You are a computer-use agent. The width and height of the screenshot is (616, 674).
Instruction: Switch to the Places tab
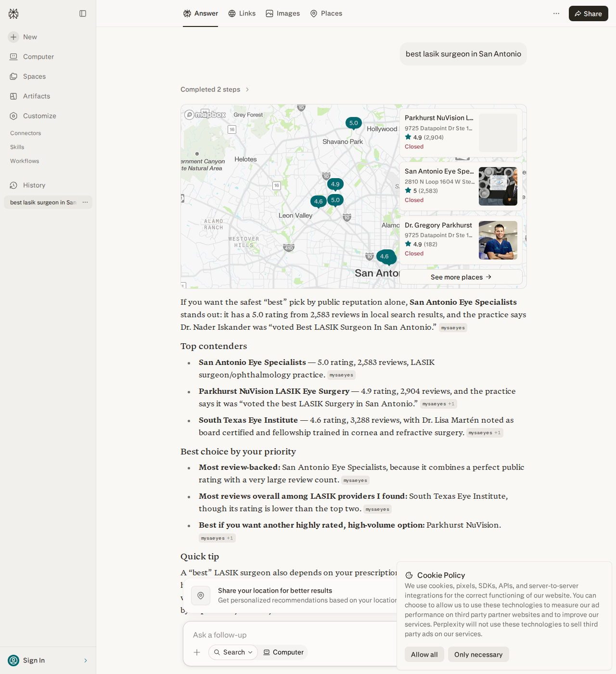[326, 13]
